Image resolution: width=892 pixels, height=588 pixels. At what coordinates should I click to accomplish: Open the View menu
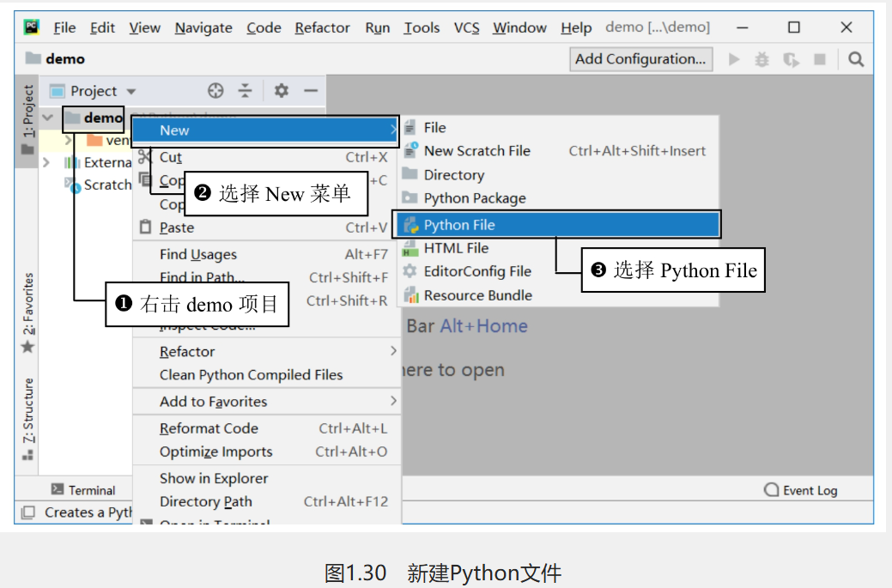(x=144, y=27)
